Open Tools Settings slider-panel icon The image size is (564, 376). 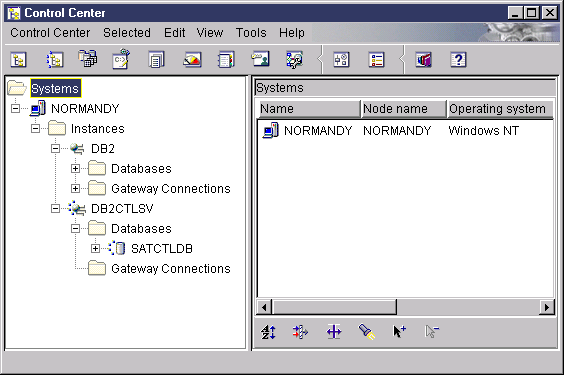tap(341, 60)
